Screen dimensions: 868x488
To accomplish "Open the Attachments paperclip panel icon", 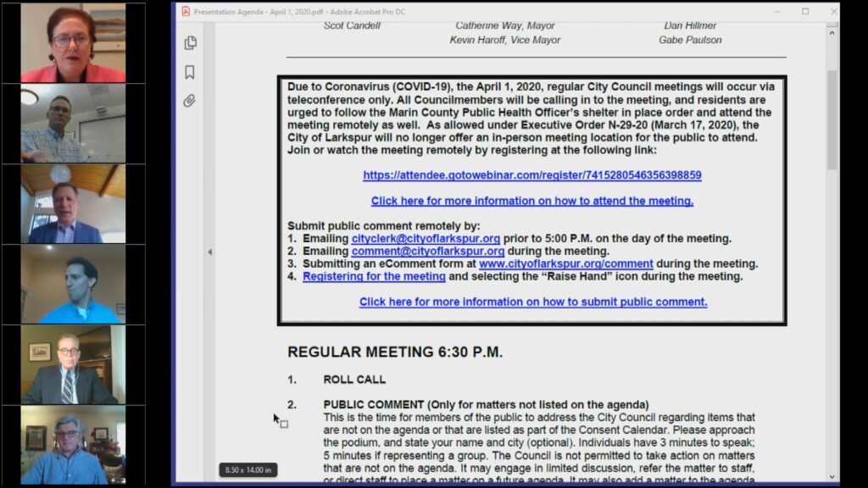I will click(190, 101).
